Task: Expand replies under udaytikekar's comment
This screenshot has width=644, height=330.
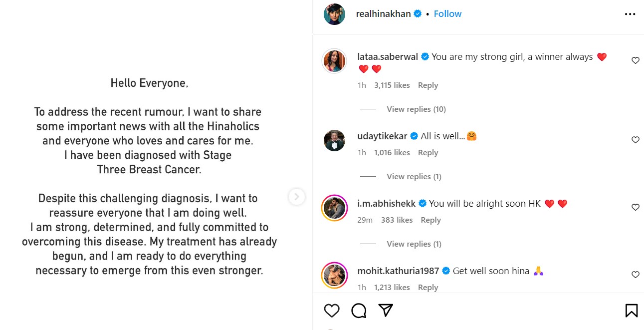Action: point(414,177)
